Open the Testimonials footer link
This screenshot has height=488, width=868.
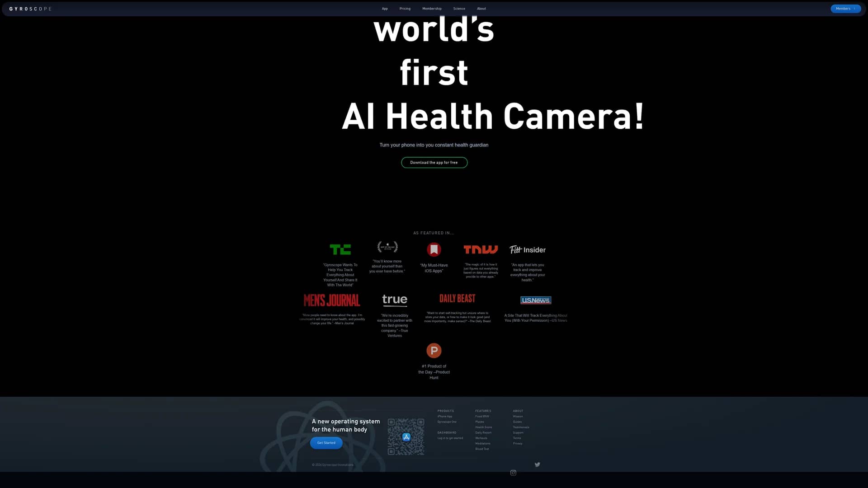coord(521,427)
